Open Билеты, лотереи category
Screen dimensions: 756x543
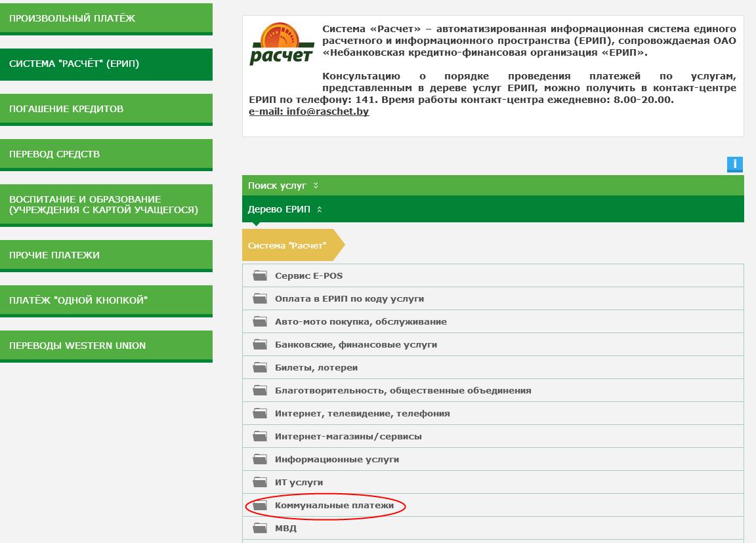click(x=493, y=368)
